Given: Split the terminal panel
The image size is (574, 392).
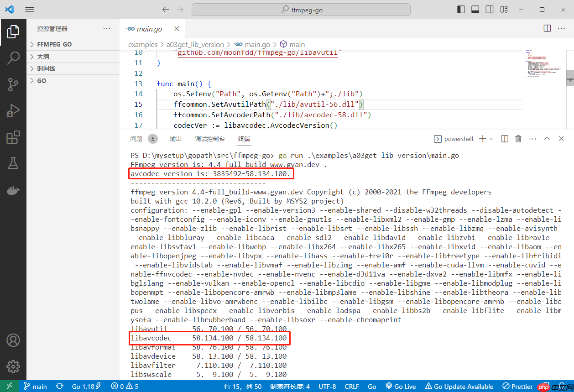Looking at the screenshot, I should 504,139.
